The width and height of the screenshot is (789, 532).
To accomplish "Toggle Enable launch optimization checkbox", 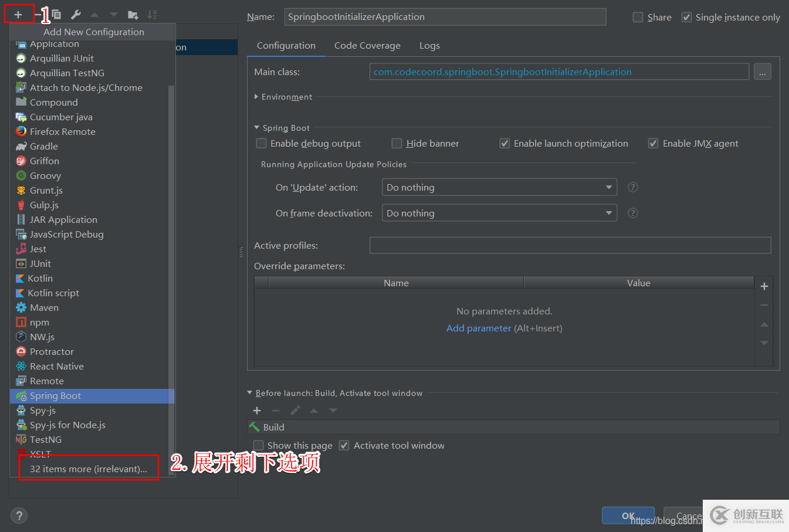I will [x=504, y=143].
